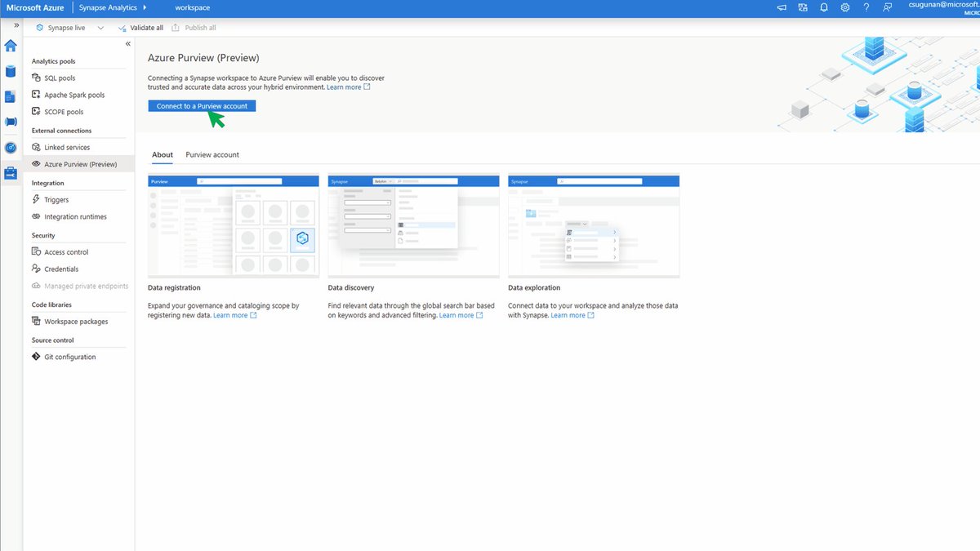
Task: Expand the chevron after Synapse Analytics
Action: 145,7
